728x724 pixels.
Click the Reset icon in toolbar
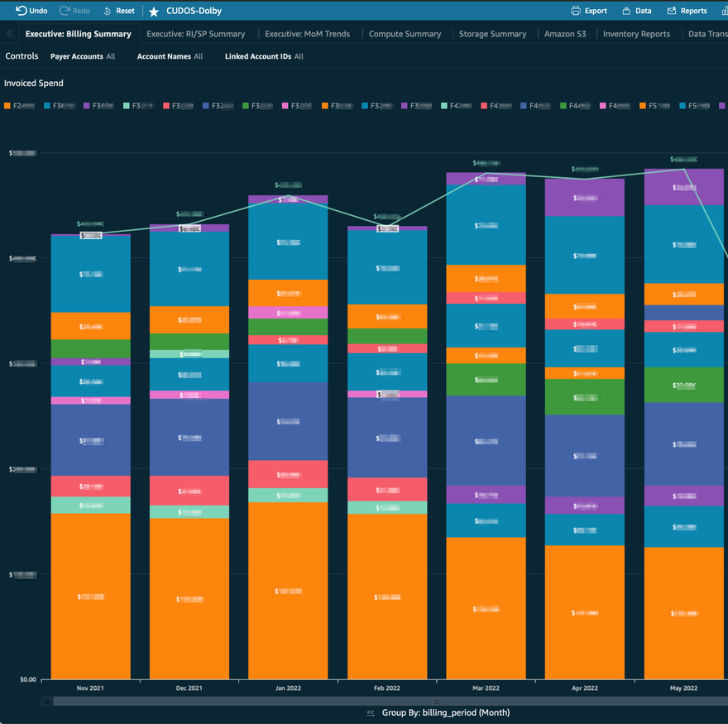pyautogui.click(x=108, y=11)
